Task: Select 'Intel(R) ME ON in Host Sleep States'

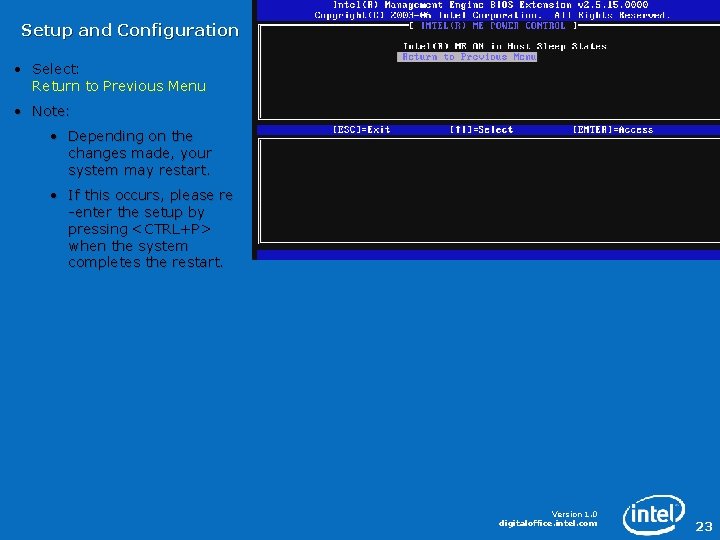Action: coord(505,46)
